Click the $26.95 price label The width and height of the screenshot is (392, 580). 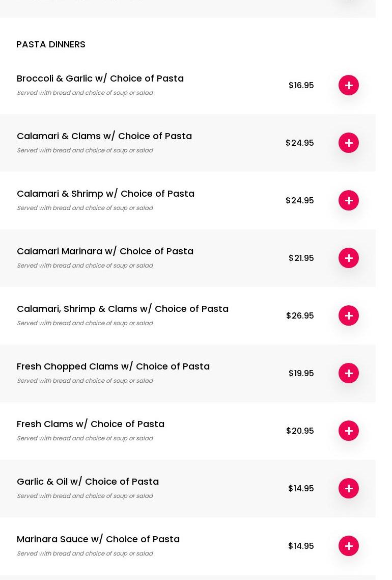point(300,315)
